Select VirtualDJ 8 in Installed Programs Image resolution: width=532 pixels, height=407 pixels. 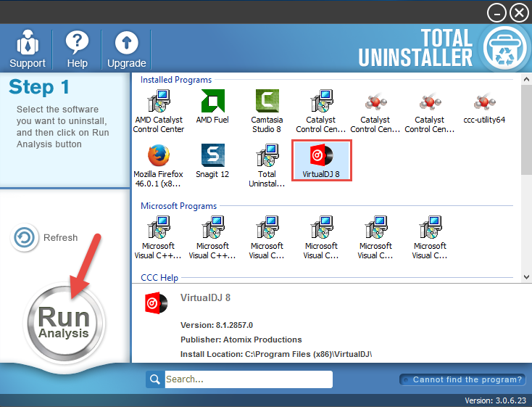pos(322,160)
